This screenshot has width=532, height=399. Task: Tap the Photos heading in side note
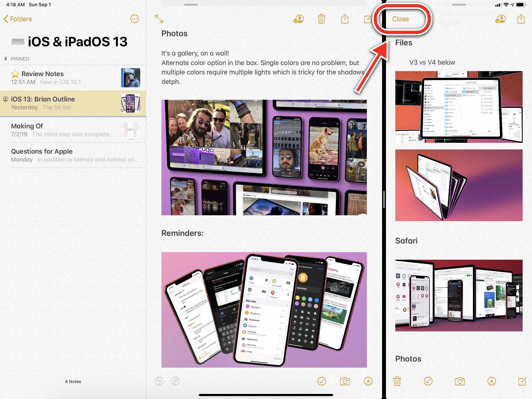(x=408, y=359)
